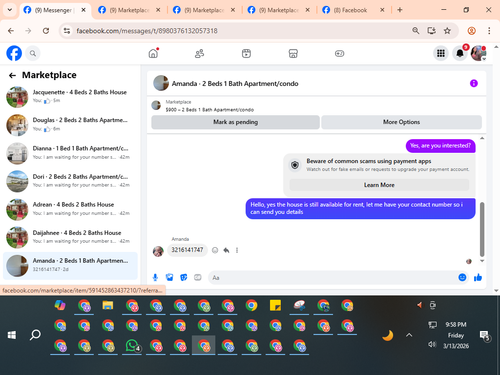Open the $900 2 Beds 1 Bath listing link
The width and height of the screenshot is (500, 375).
point(209,110)
